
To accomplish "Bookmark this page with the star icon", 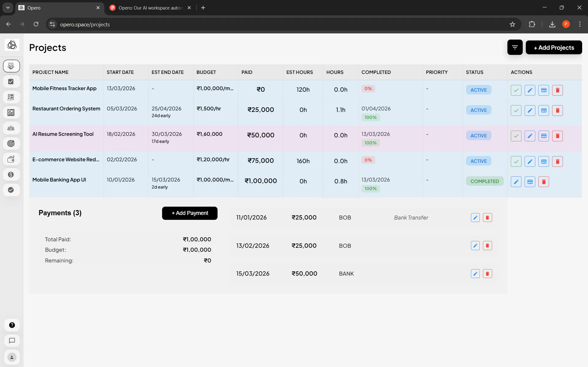I will point(512,24).
